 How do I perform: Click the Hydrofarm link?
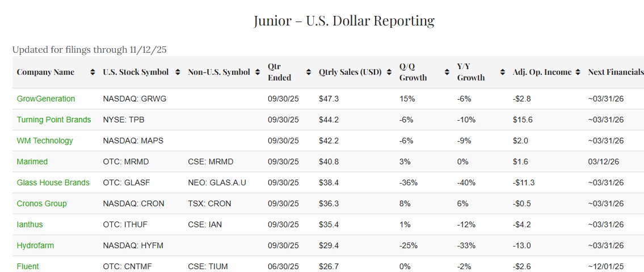[35, 245]
